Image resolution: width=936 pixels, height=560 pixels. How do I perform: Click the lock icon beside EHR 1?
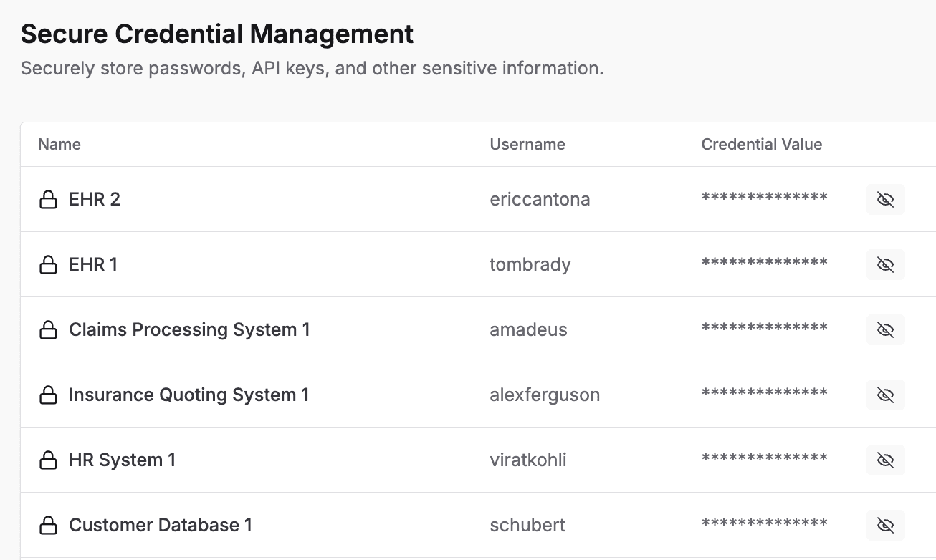tap(48, 265)
